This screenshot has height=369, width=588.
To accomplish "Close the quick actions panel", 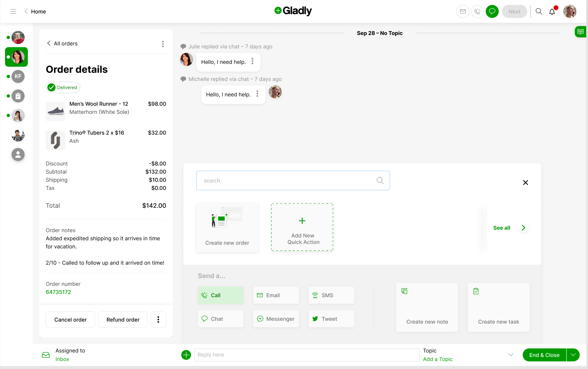I will click(x=525, y=182).
